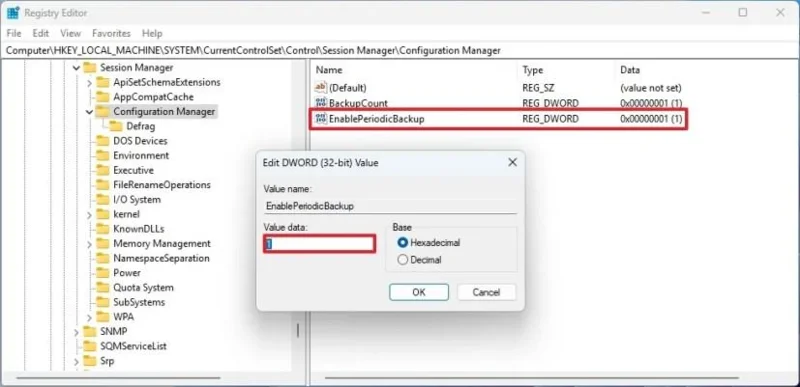Select the I/O System folder icon

(103, 199)
